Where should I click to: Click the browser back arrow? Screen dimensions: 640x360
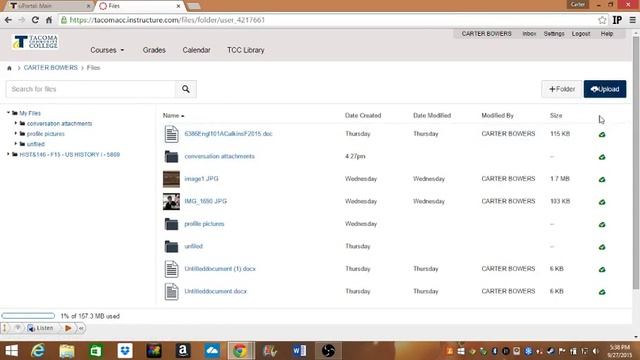[8, 20]
